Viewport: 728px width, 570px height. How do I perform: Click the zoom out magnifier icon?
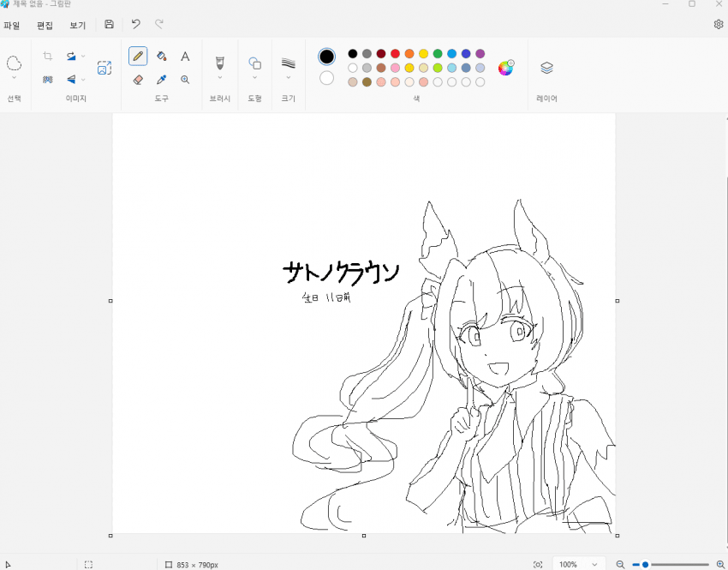pos(620,564)
